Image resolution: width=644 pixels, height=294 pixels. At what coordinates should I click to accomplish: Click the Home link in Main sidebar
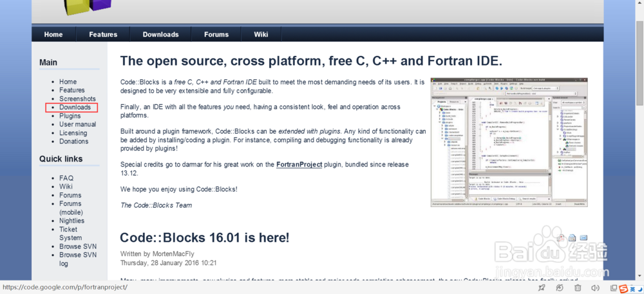[x=68, y=82]
